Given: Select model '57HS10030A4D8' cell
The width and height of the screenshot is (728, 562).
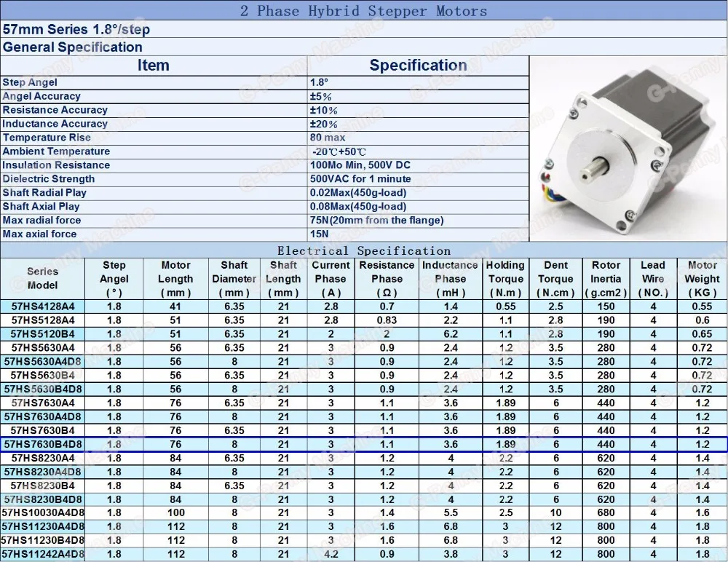Looking at the screenshot, I should tap(43, 512).
